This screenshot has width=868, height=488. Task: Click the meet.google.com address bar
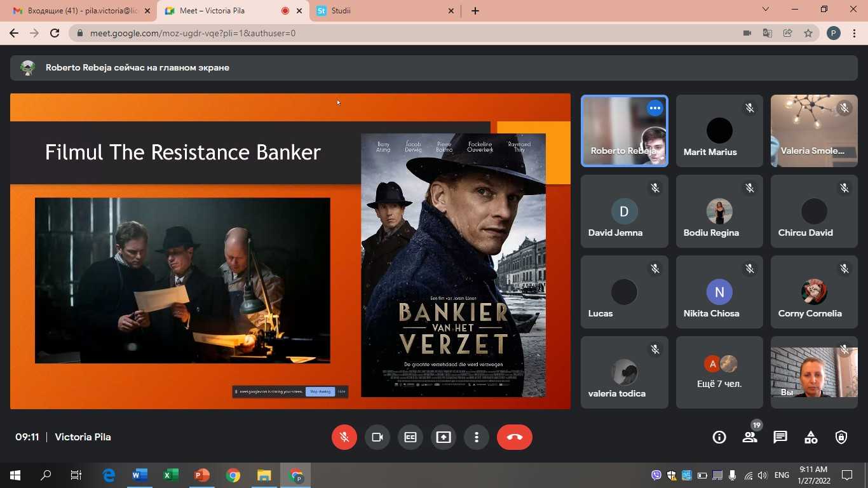pos(407,33)
